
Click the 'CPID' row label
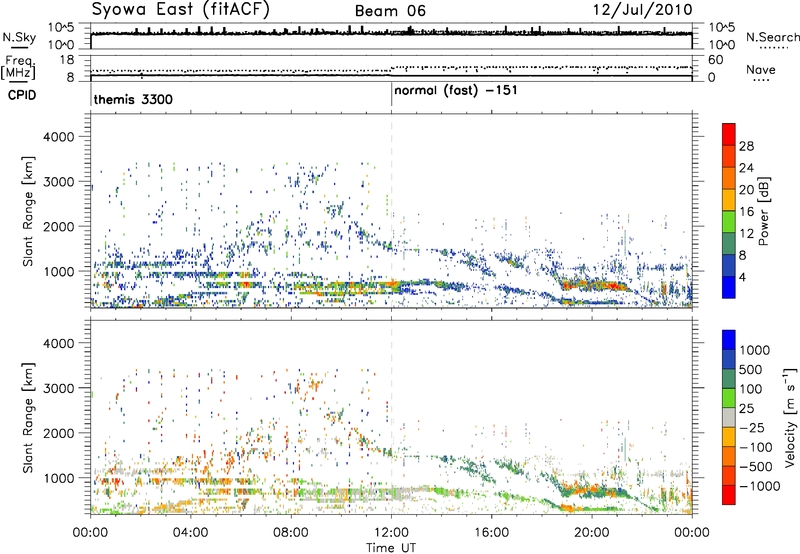point(22,95)
